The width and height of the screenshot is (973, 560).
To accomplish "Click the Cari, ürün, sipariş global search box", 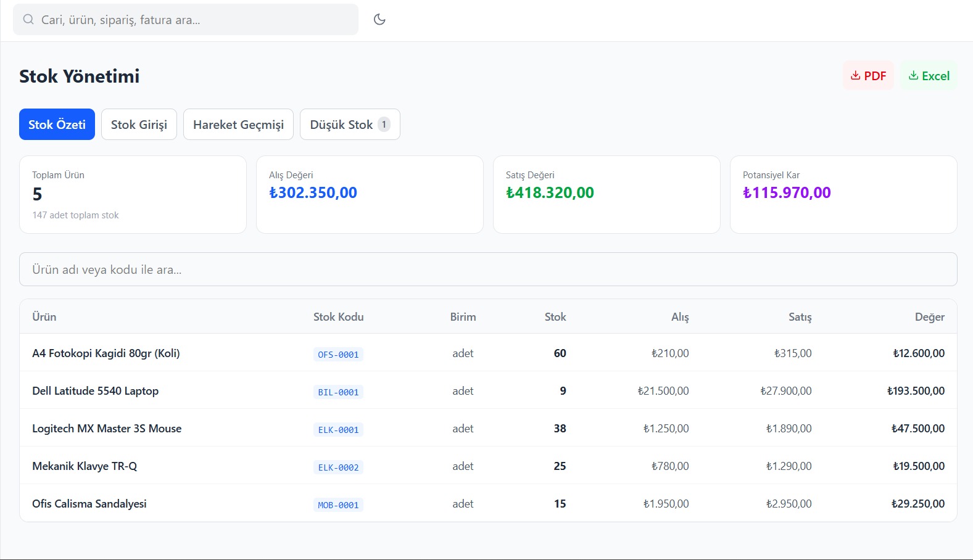I will point(186,19).
